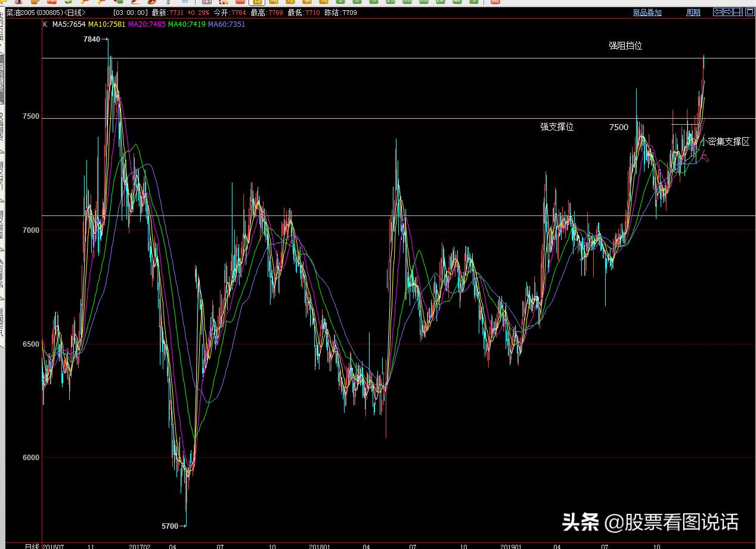
Task: Click the 6500 price axis label
Action: point(32,344)
